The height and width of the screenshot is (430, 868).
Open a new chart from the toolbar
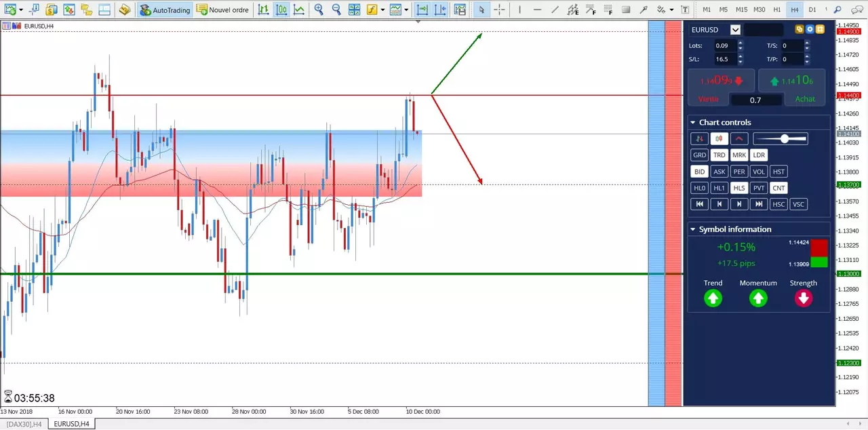click(9, 9)
